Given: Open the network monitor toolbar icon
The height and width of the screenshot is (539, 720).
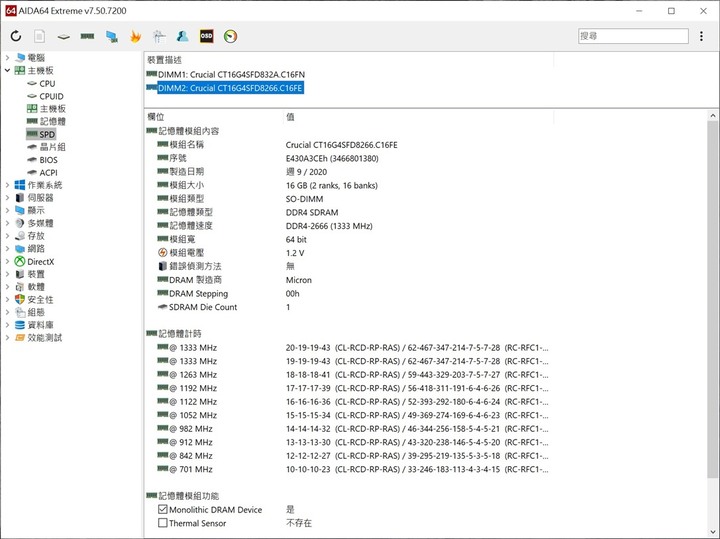Looking at the screenshot, I should [112, 37].
